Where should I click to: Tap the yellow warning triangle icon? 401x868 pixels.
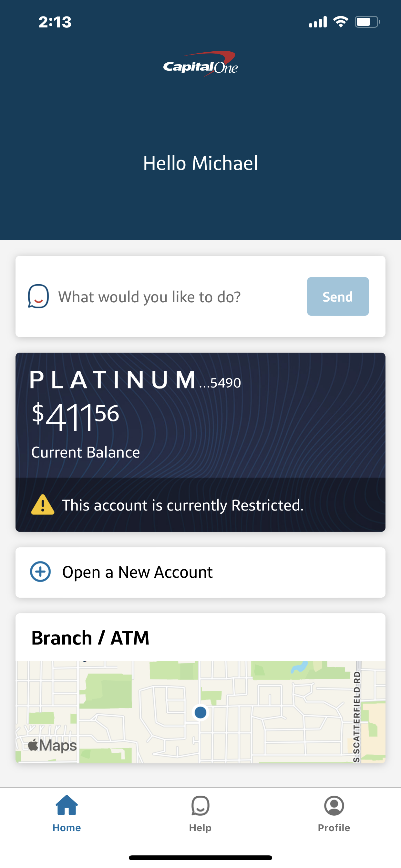click(43, 505)
